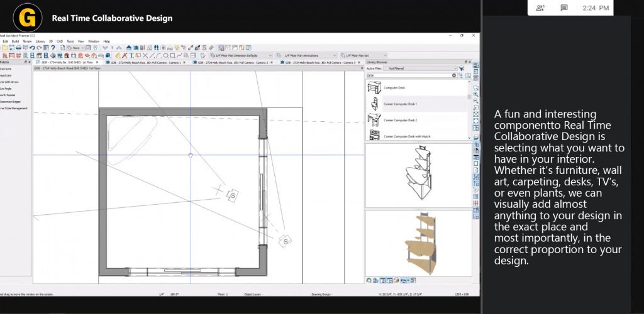Select Corner Computer Desk 1 in library

[x=416, y=104]
